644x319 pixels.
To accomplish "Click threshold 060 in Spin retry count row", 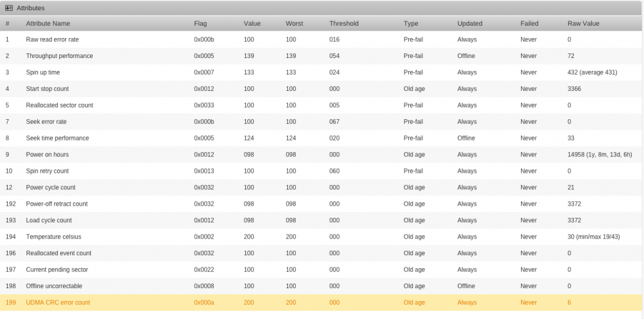I will coord(334,171).
